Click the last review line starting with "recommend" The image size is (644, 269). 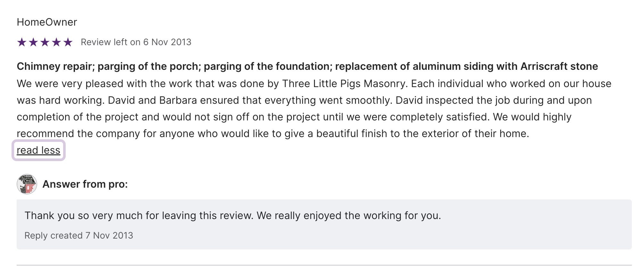click(272, 134)
